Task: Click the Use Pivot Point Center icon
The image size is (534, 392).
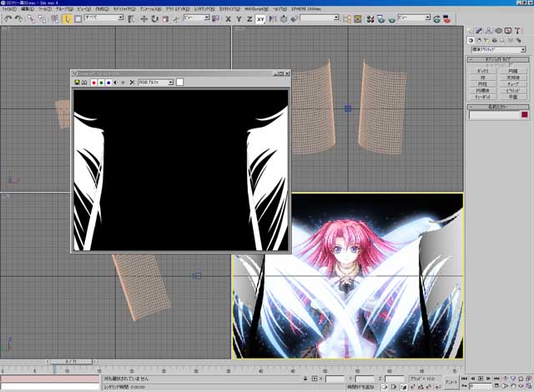Action: (x=215, y=19)
